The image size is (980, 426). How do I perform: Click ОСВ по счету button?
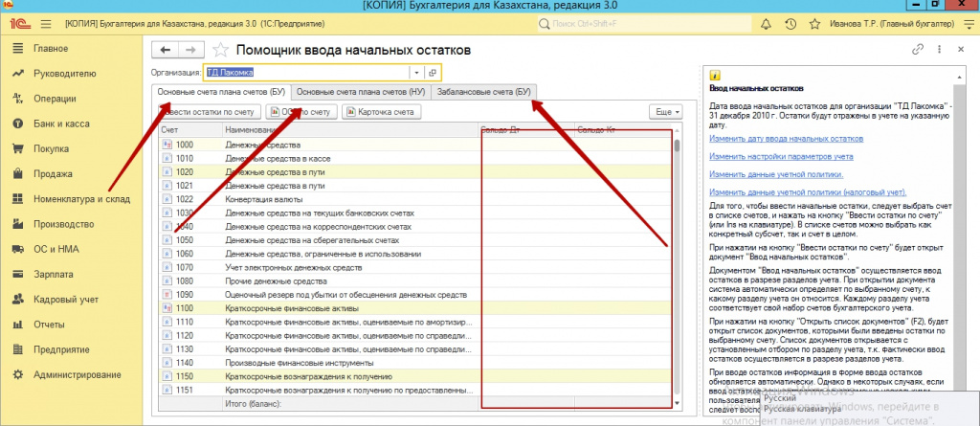click(301, 112)
